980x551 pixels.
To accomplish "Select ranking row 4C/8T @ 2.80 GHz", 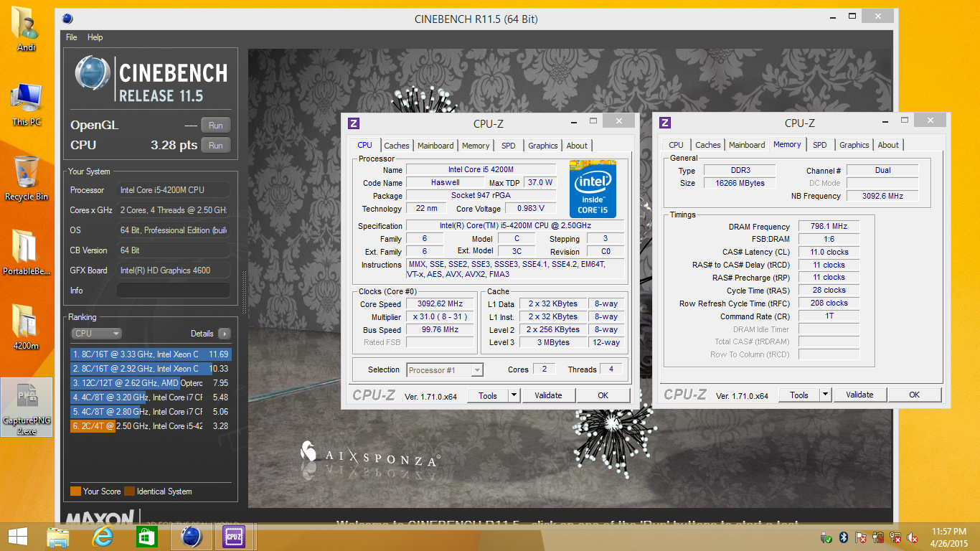I will (x=151, y=412).
